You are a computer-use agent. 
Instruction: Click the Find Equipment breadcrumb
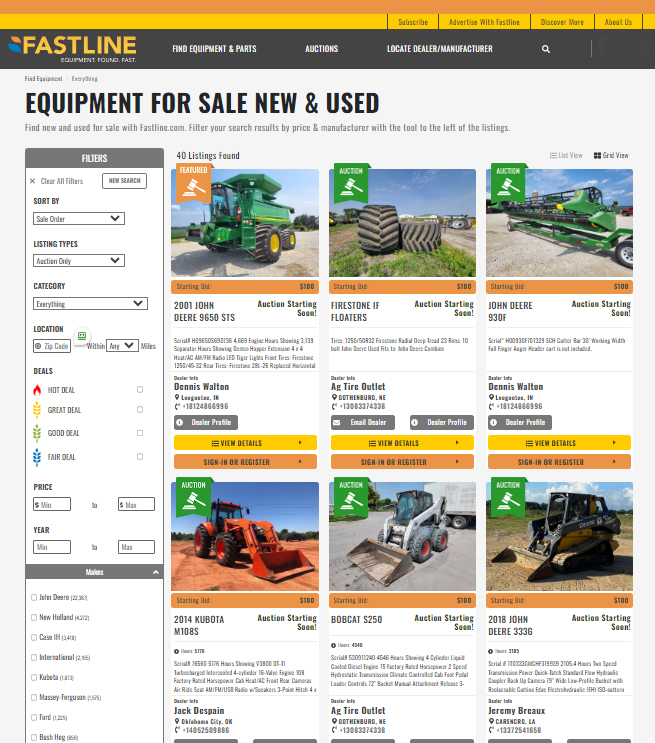44,79
